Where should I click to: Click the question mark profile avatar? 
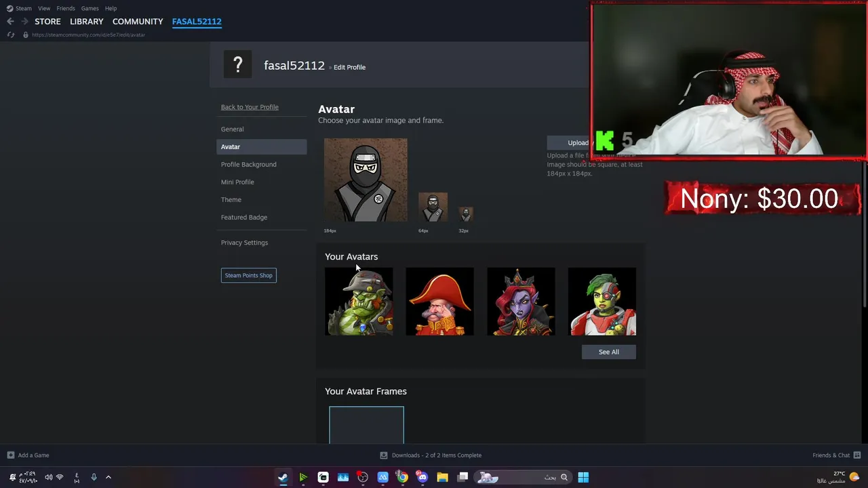pos(237,65)
